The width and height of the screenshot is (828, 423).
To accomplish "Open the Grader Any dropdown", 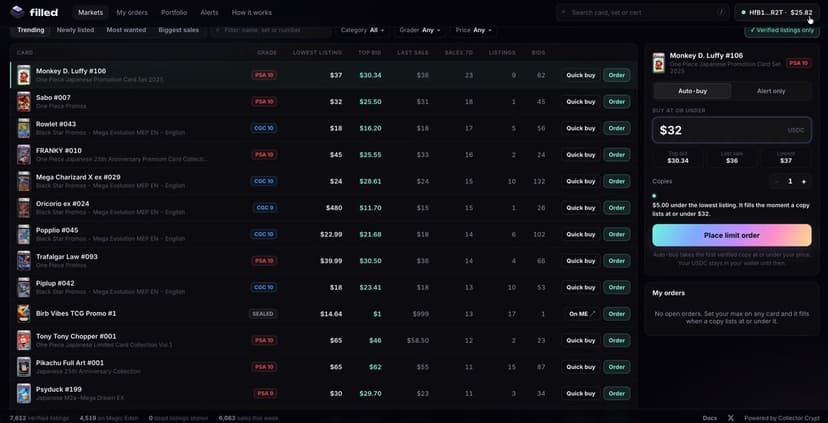I will 420,30.
